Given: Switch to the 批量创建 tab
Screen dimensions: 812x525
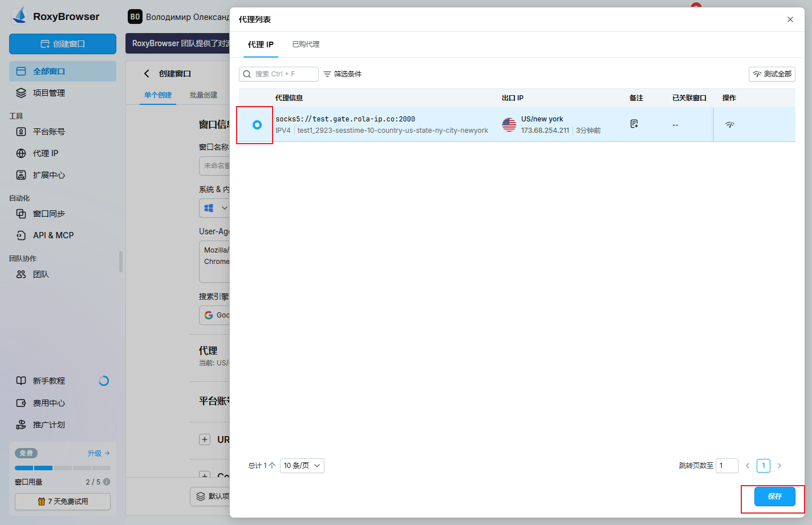Looking at the screenshot, I should [x=204, y=95].
